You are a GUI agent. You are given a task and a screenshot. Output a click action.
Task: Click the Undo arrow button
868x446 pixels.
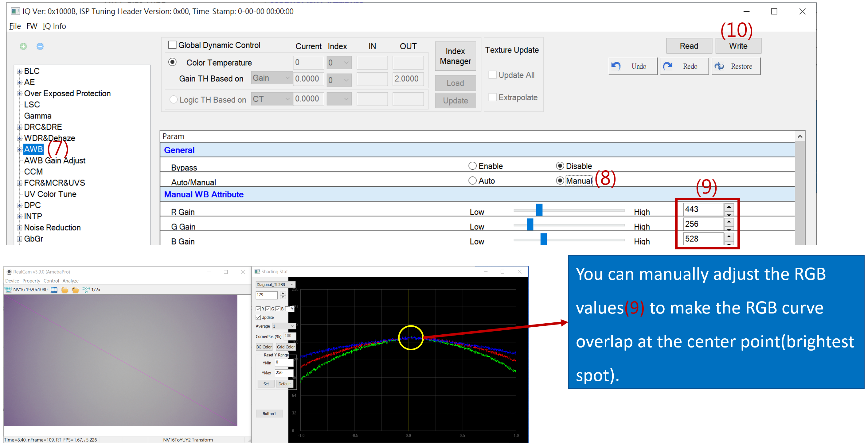click(x=632, y=66)
